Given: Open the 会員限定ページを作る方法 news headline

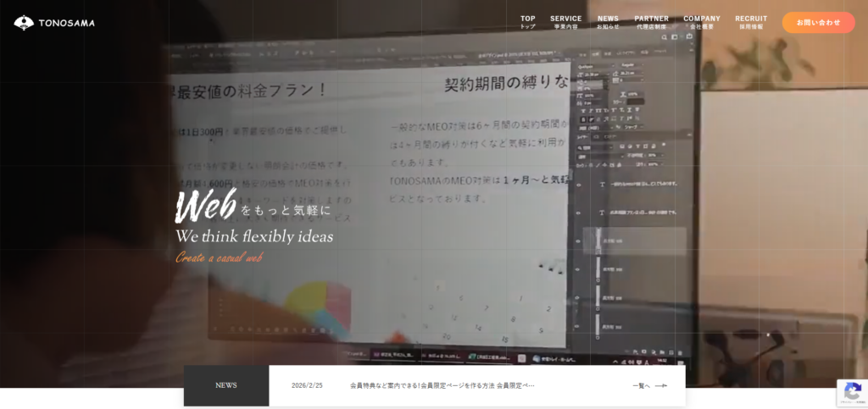Looking at the screenshot, I should pyautogui.click(x=442, y=385).
